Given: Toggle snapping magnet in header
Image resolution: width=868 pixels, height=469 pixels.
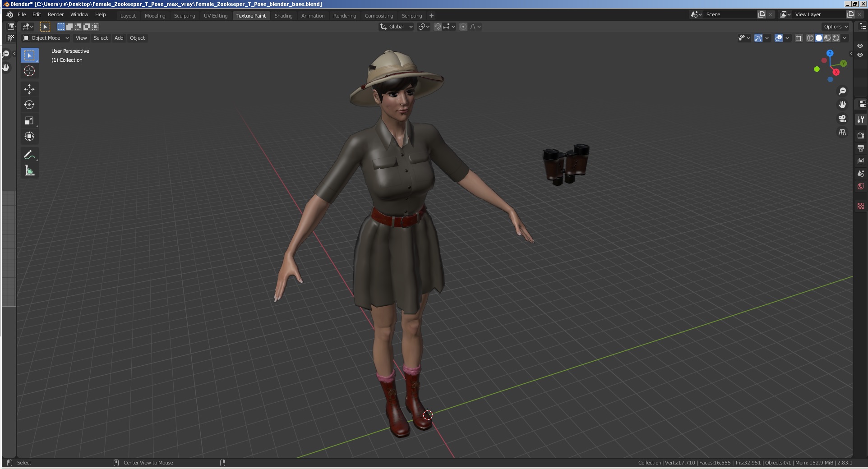Looking at the screenshot, I should tap(437, 27).
